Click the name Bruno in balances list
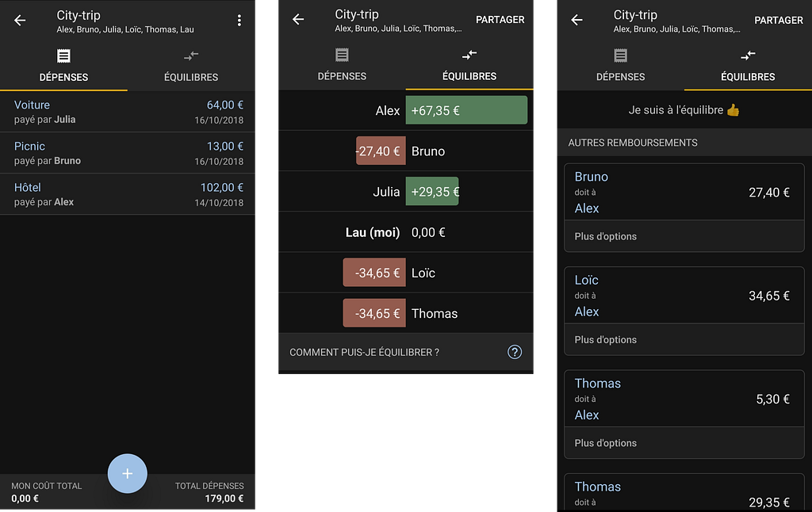 coord(427,151)
